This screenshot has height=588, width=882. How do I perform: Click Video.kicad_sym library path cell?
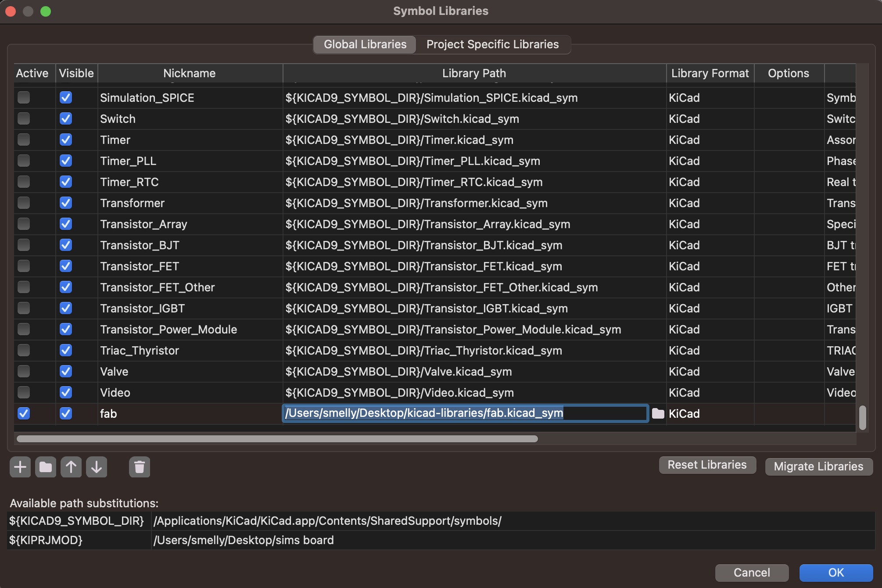coord(474,393)
